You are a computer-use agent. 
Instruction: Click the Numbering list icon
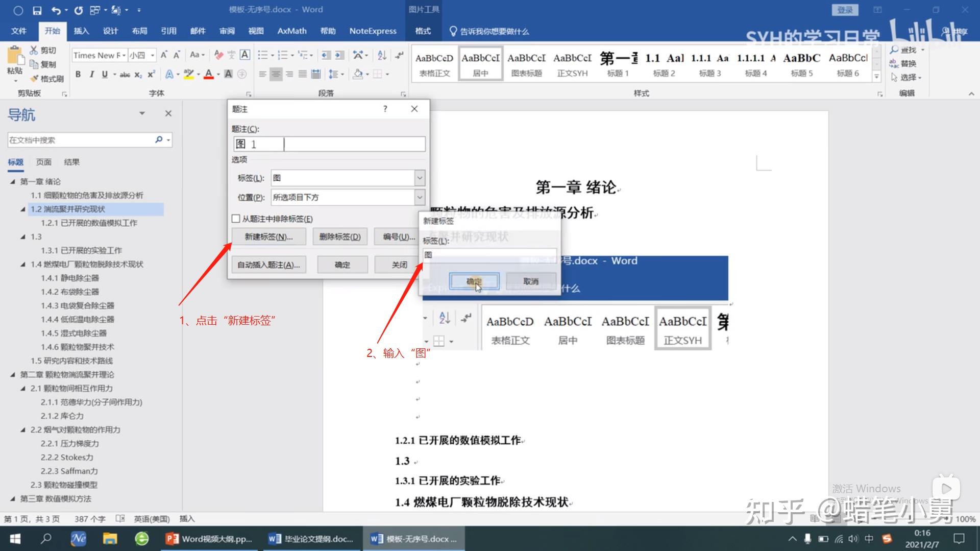(x=282, y=55)
